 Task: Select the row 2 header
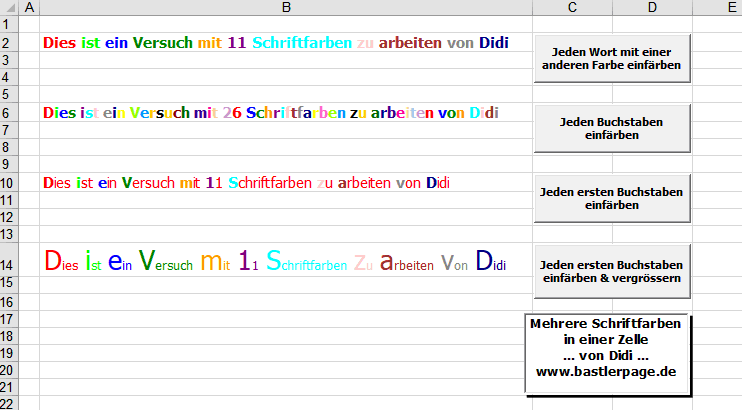tap(9, 43)
